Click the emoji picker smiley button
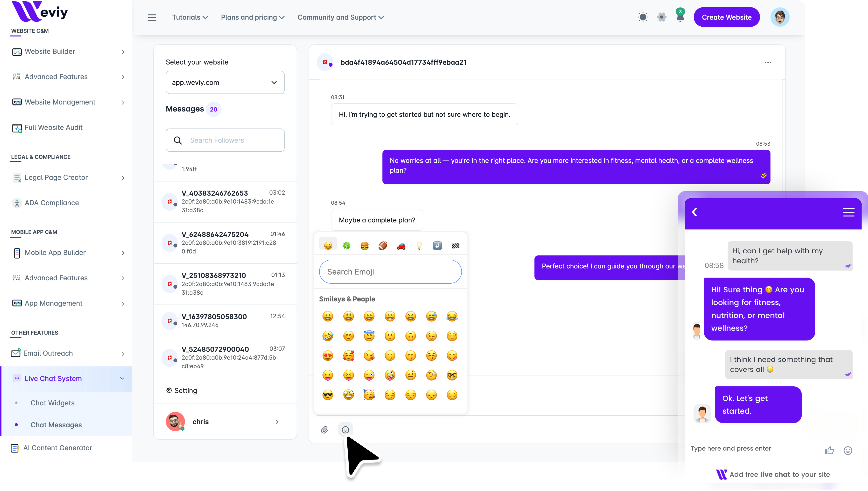868x491 pixels. pos(345,430)
